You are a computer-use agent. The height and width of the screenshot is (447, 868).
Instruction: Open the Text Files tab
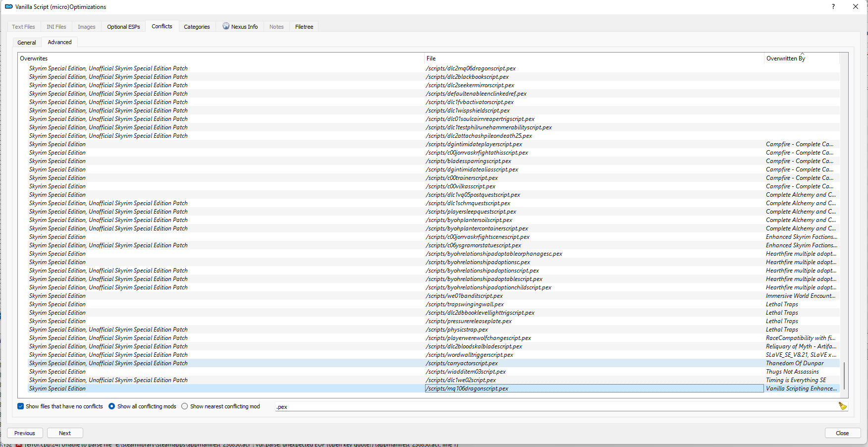tap(23, 27)
